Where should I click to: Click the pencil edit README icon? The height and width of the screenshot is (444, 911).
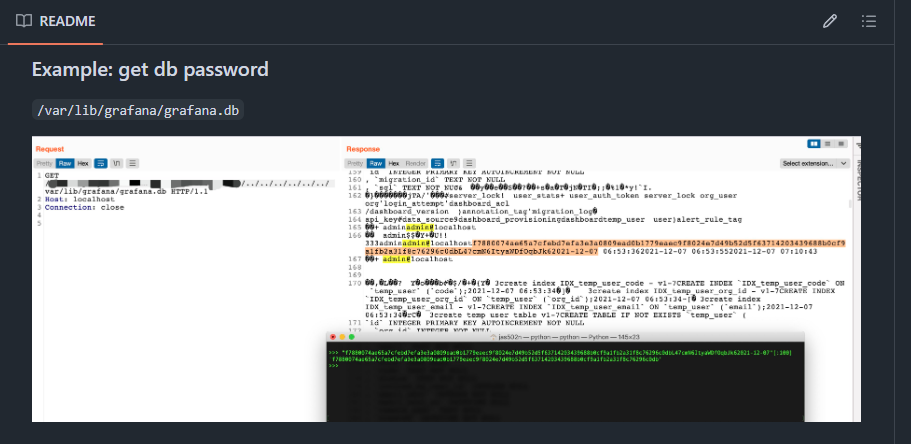point(830,22)
